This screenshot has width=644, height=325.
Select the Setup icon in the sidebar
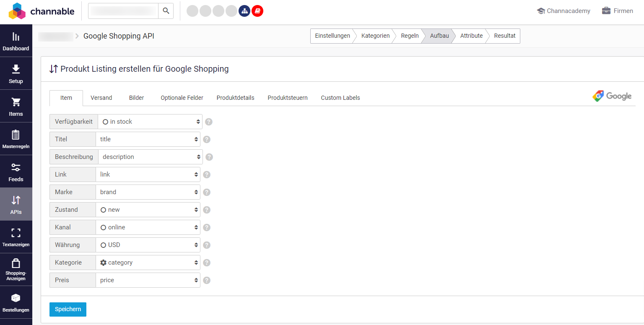[x=16, y=73]
